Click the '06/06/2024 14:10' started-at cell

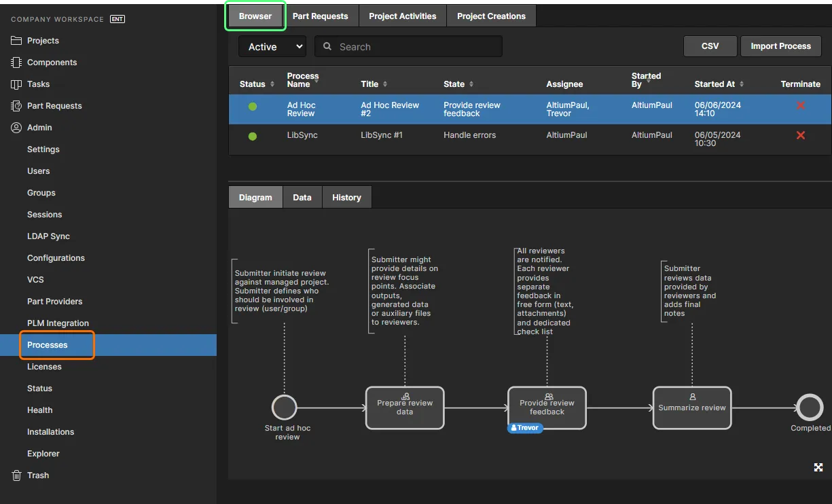tap(717, 109)
